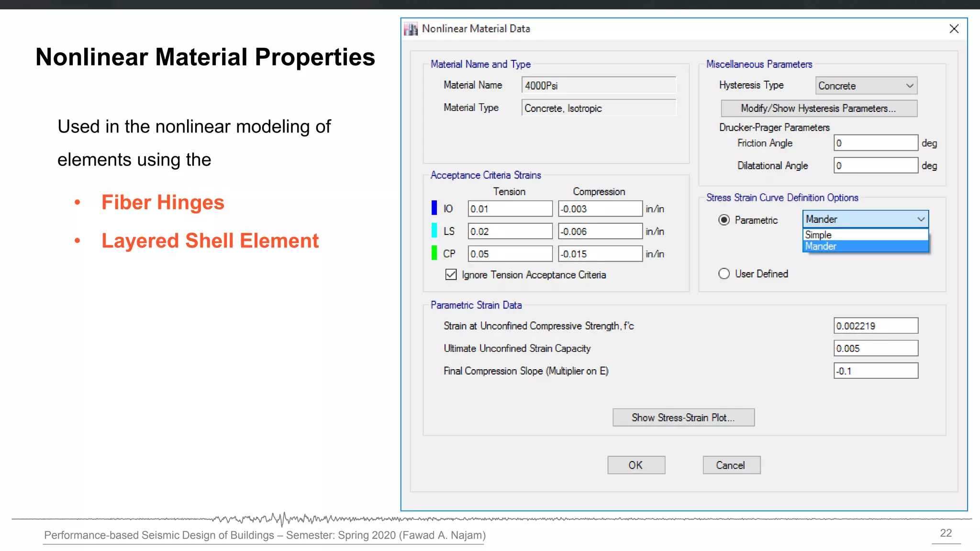
Task: Click Strain at Unconfined Compressive Strength field
Action: (x=876, y=326)
